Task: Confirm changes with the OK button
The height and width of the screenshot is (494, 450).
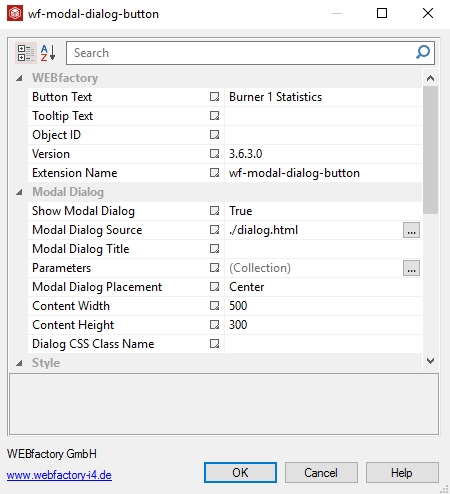Action: pos(240,472)
